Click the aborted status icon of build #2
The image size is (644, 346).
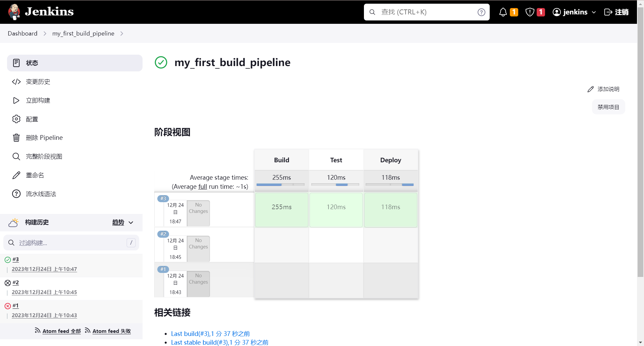point(8,283)
